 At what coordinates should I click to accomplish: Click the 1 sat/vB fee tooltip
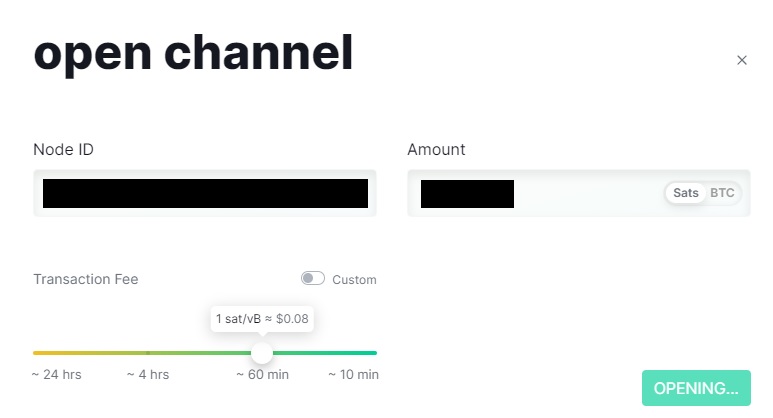tap(264, 320)
